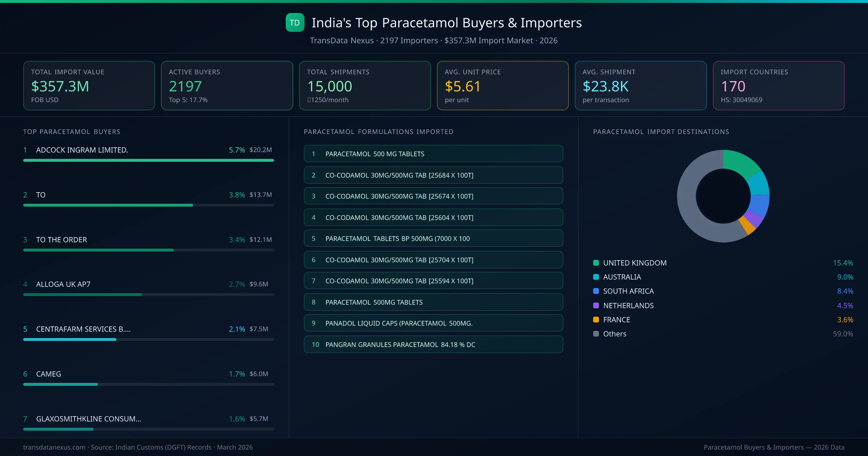Click the ADCOCK INGRAM LIMITED progress bar
The image size is (868, 456).
coord(148,160)
